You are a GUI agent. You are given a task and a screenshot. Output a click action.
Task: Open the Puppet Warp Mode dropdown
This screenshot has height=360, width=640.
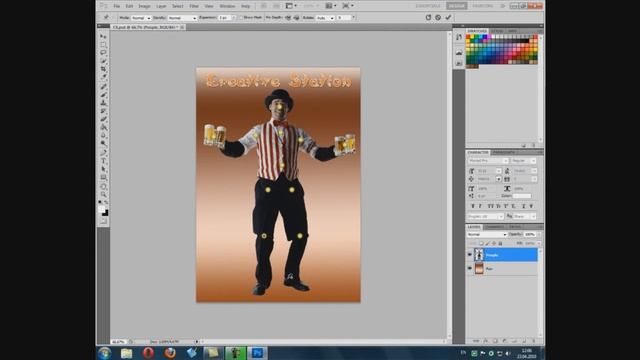tap(141, 18)
